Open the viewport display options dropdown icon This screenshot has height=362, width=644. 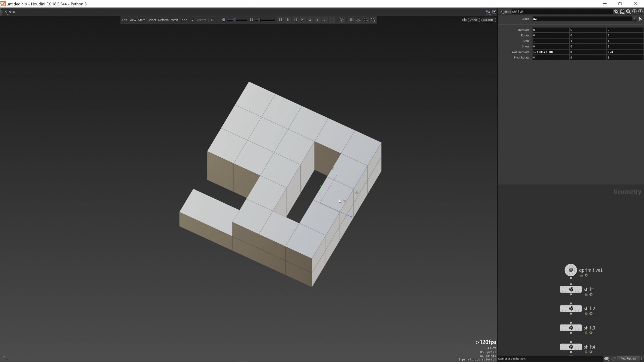click(x=488, y=12)
